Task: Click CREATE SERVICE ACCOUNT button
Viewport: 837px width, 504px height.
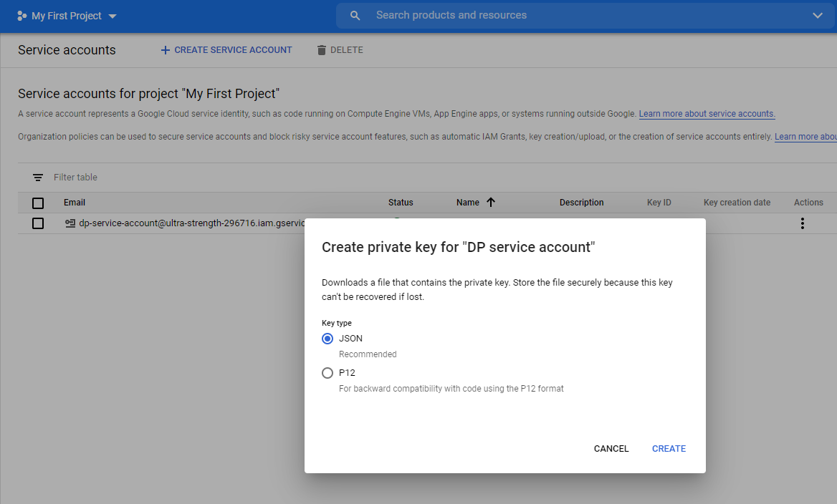Action: (x=226, y=50)
